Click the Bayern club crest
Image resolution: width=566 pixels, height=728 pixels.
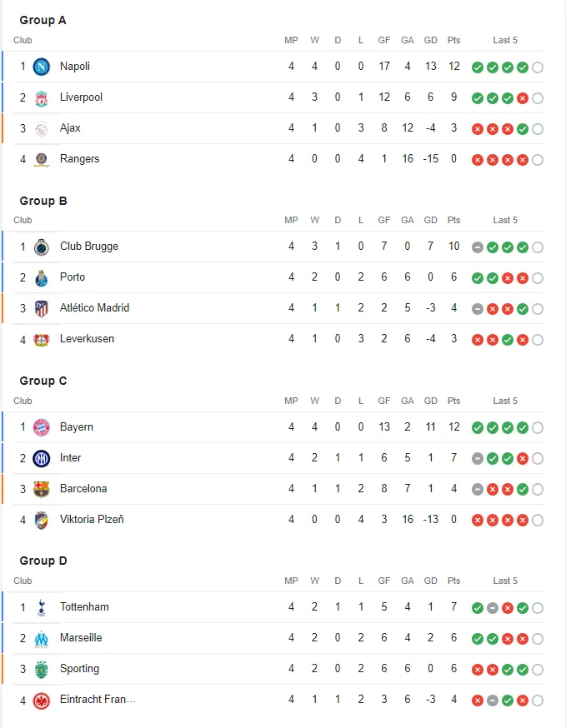click(41, 427)
